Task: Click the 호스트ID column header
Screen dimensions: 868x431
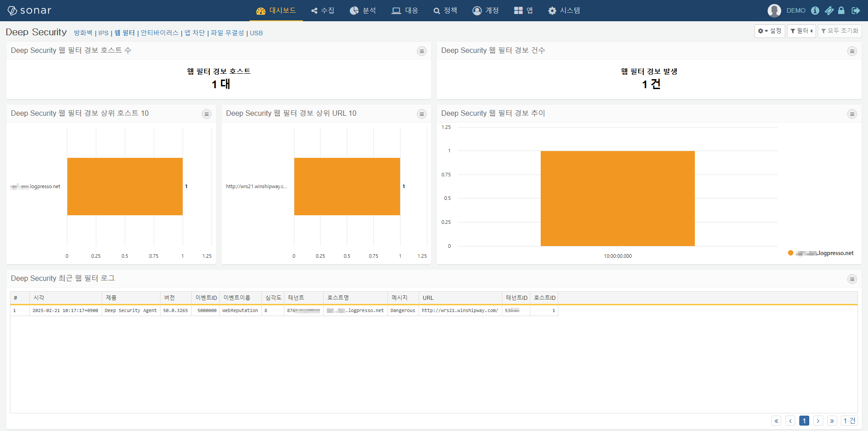Action: 544,298
